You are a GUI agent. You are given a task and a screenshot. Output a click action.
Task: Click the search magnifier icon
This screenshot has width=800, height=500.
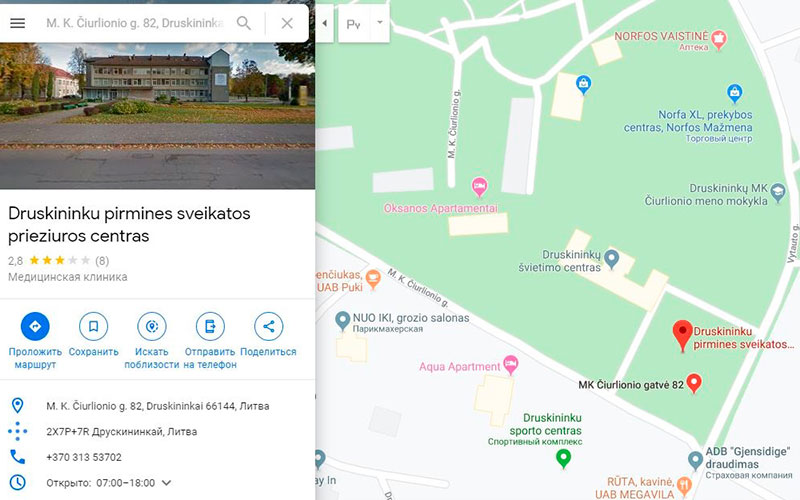244,23
